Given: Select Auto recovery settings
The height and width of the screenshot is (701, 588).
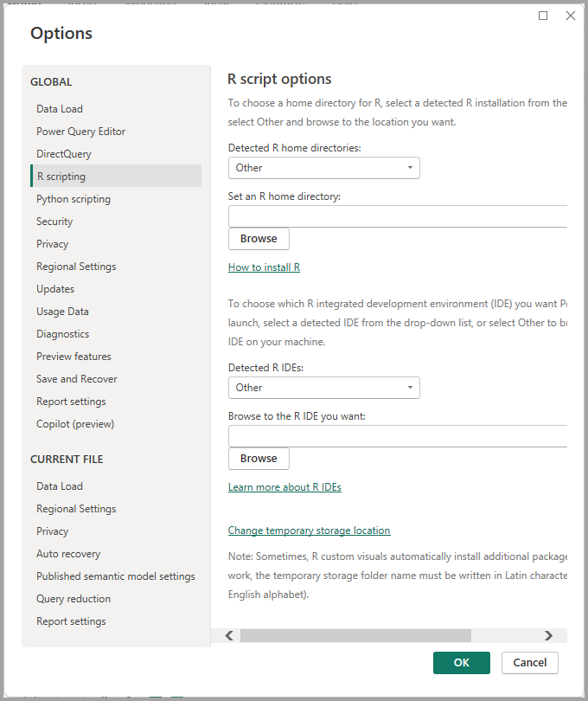Looking at the screenshot, I should [68, 554].
